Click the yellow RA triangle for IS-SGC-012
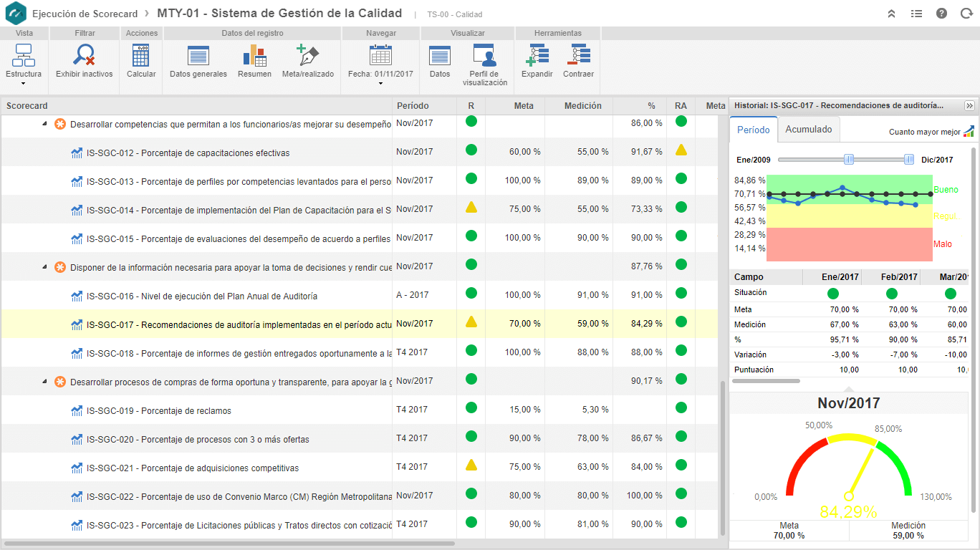Image resolution: width=980 pixels, height=550 pixels. coord(681,150)
